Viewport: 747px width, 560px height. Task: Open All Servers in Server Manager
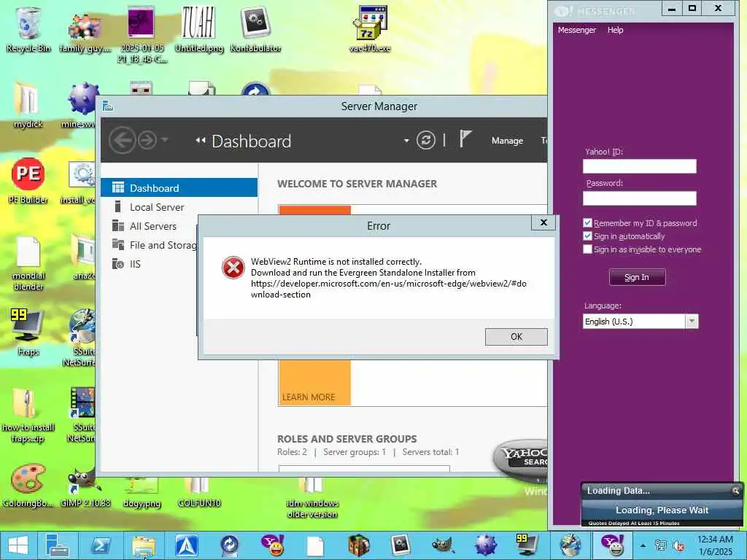(152, 226)
